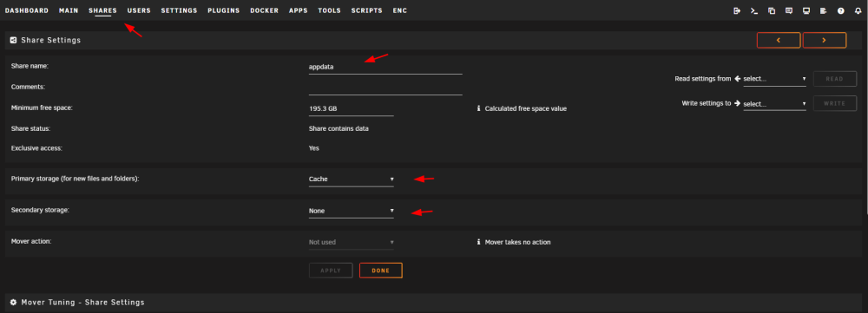Click the right arrow icon near Write settings to

click(737, 103)
